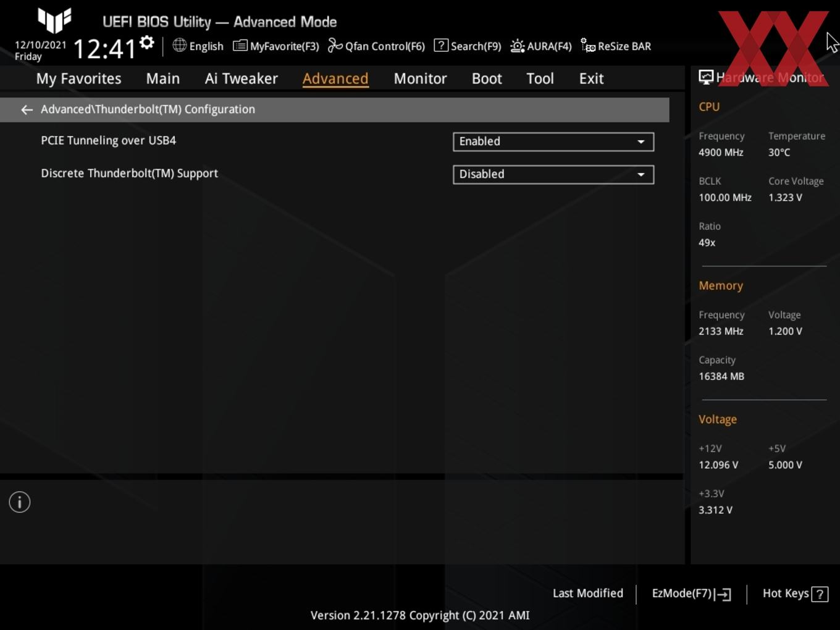
Task: Select the Exit tab
Action: click(x=591, y=78)
